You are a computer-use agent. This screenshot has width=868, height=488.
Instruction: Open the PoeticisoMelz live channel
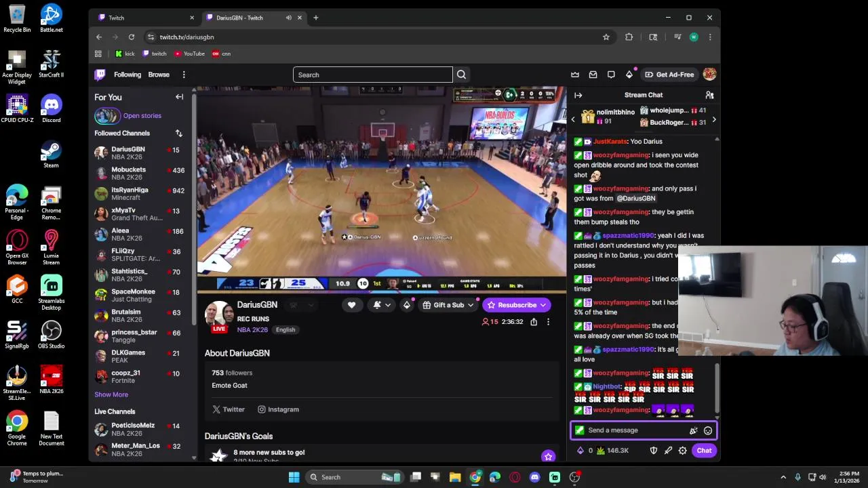(143, 429)
